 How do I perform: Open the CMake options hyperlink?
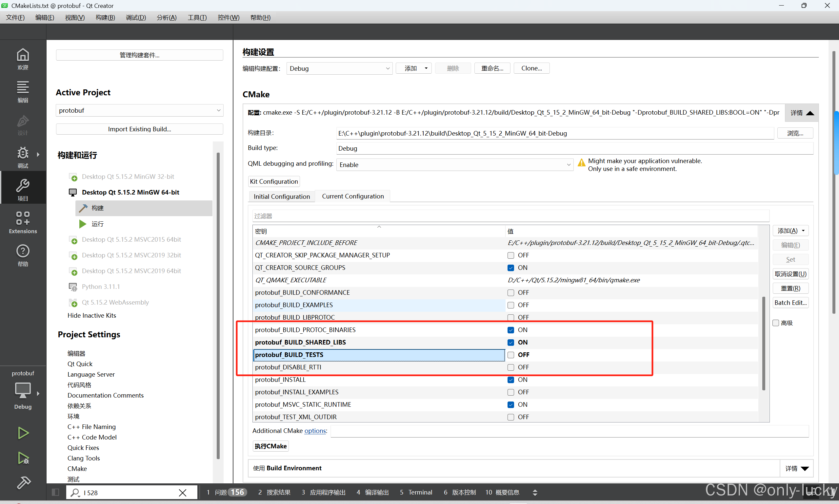[315, 431]
